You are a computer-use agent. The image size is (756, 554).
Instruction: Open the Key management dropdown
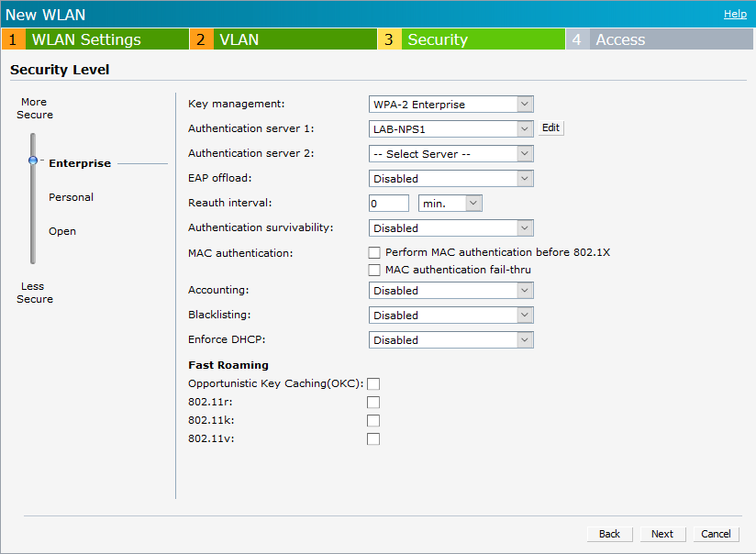[x=450, y=105]
